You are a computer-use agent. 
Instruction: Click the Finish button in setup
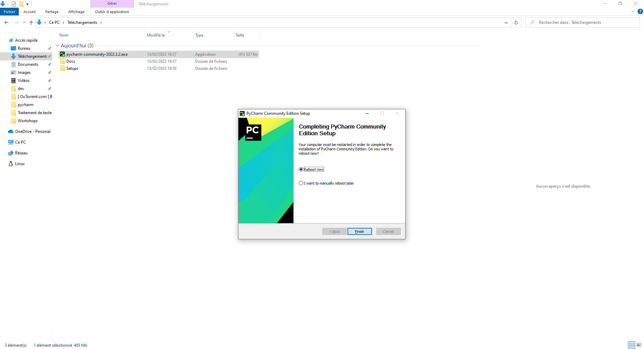point(360,232)
